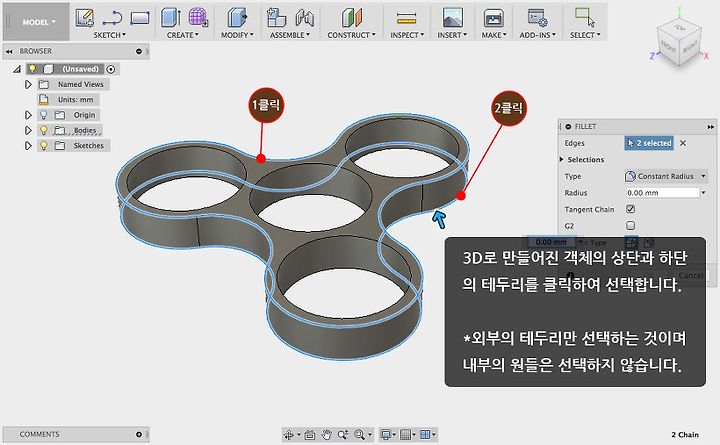This screenshot has height=445, width=720.
Task: Select the Press Pull modify tool
Action: [237, 17]
